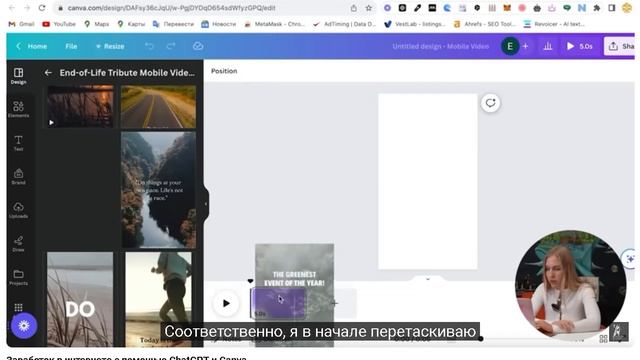Open the Brand sidebar panel
Viewport: 640px width, 360px height.
(x=18, y=176)
